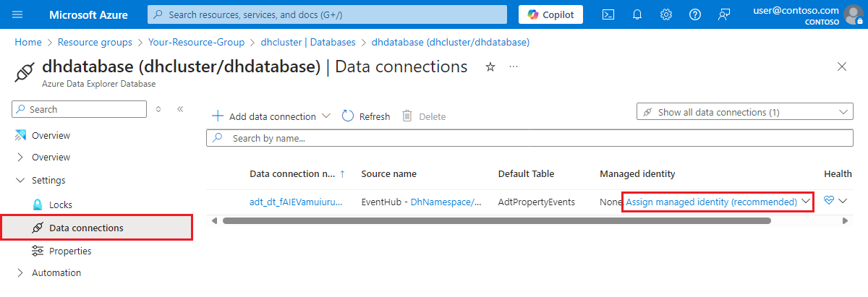Launch Copilot from the top bar
868x297 pixels.
[550, 14]
